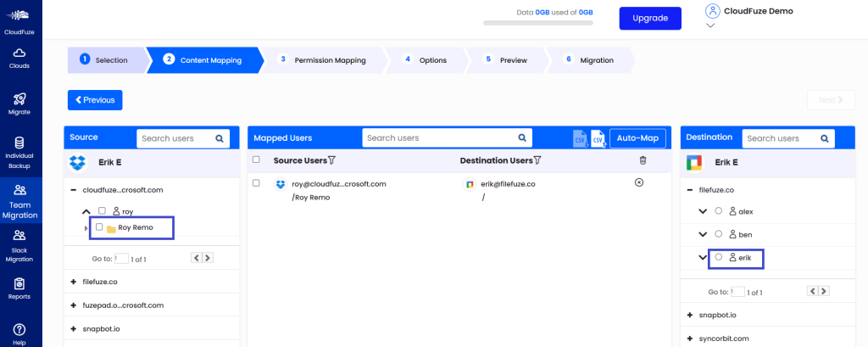Click the CloudFuze Demo user avatar
This screenshot has width=868, height=347.
(x=712, y=11)
